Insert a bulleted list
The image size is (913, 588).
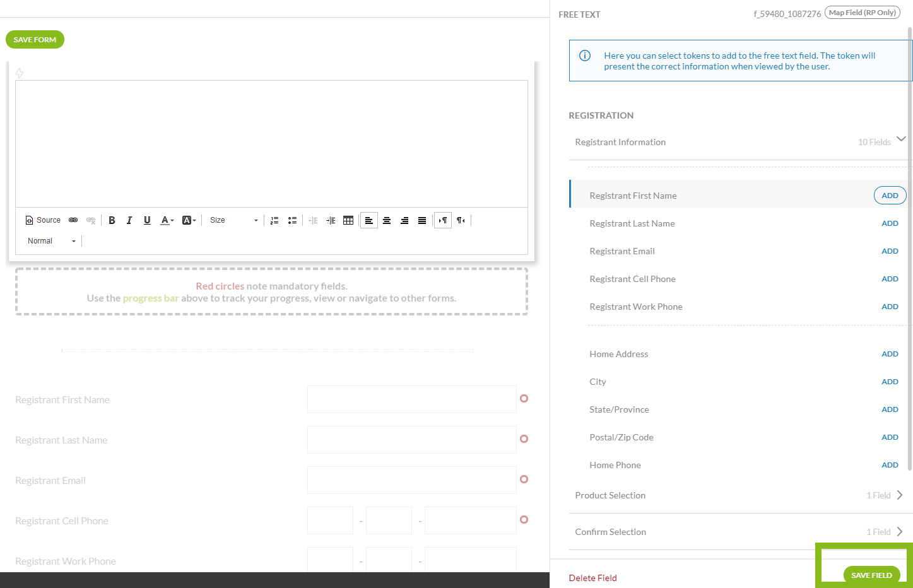[x=292, y=220]
